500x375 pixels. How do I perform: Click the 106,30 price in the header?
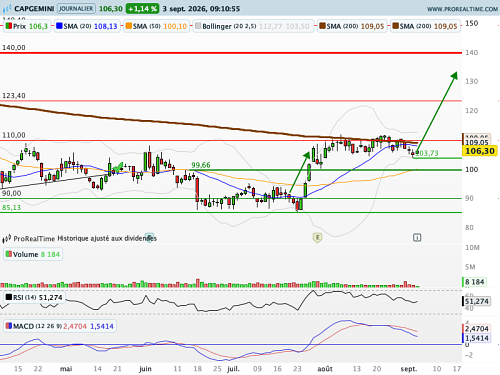[x=111, y=9]
